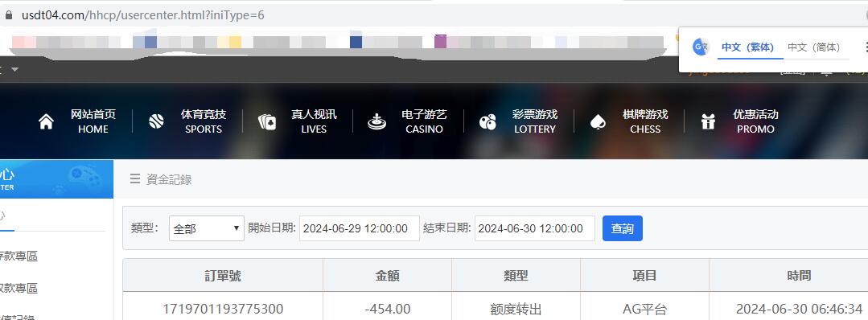This screenshot has height=320, width=868.
Task: Expand the 類型 全部 dropdown
Action: tap(207, 228)
